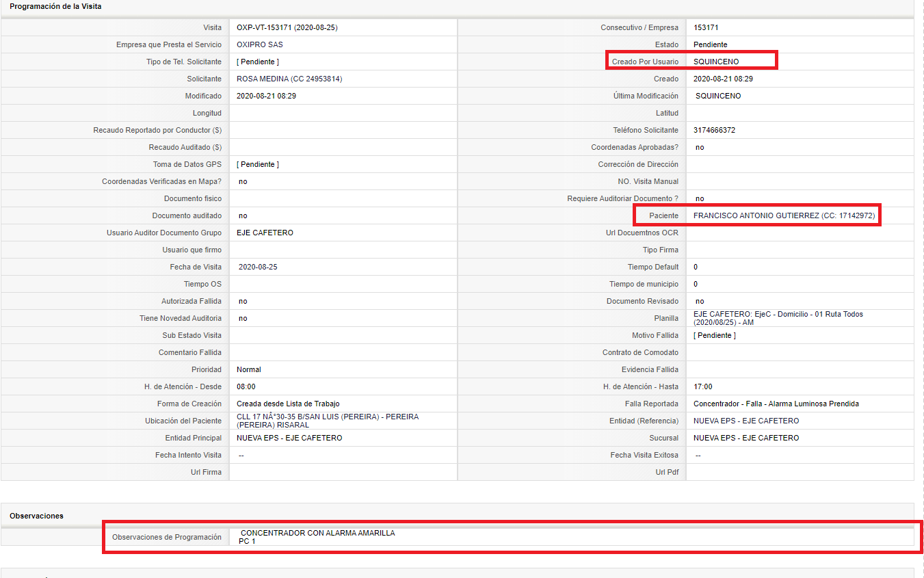
Task: Click the [ Pendiente ] value for Tipo de Tel. Solicitante
Action: tap(258, 62)
